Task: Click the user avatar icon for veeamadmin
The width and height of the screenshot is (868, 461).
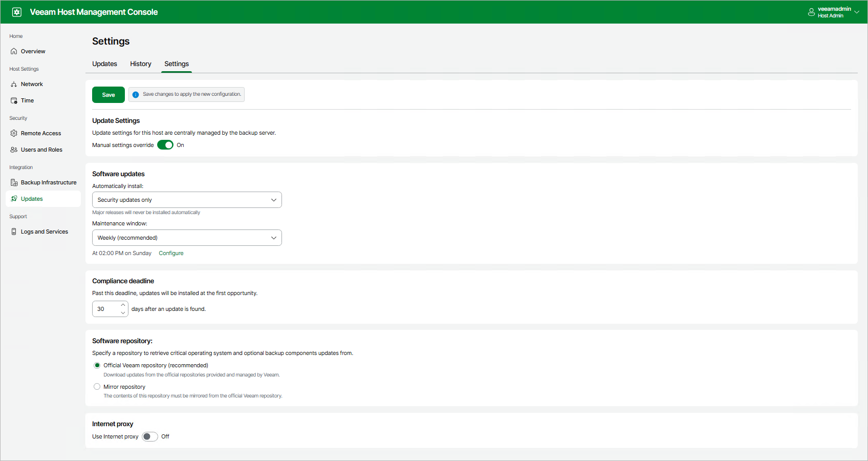Action: [811, 12]
